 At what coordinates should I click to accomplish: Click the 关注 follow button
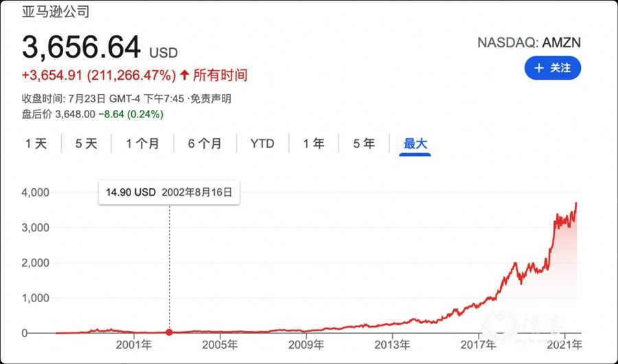click(553, 68)
